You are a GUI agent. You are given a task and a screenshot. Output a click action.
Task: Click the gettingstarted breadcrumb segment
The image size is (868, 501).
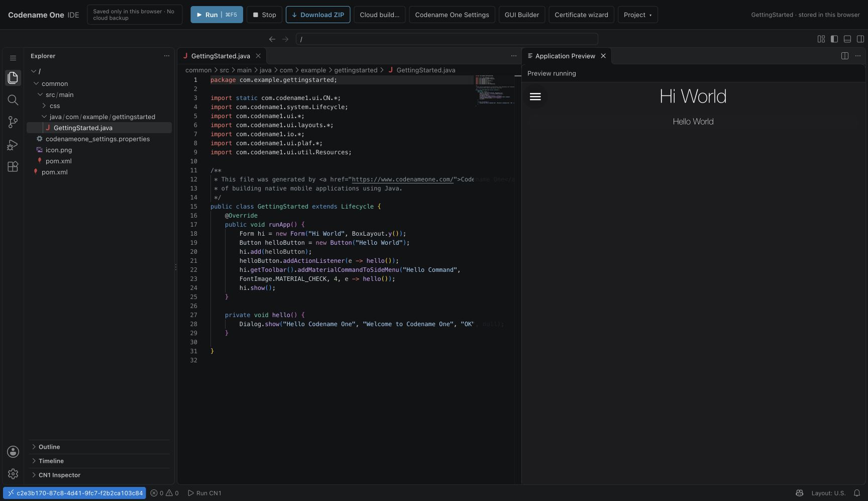click(356, 70)
